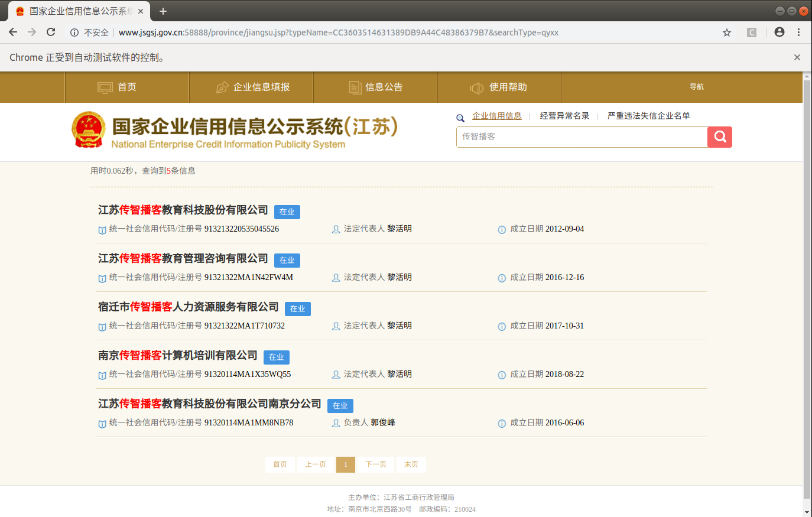
Task: Open a new tab with plus icon
Action: tap(163, 11)
